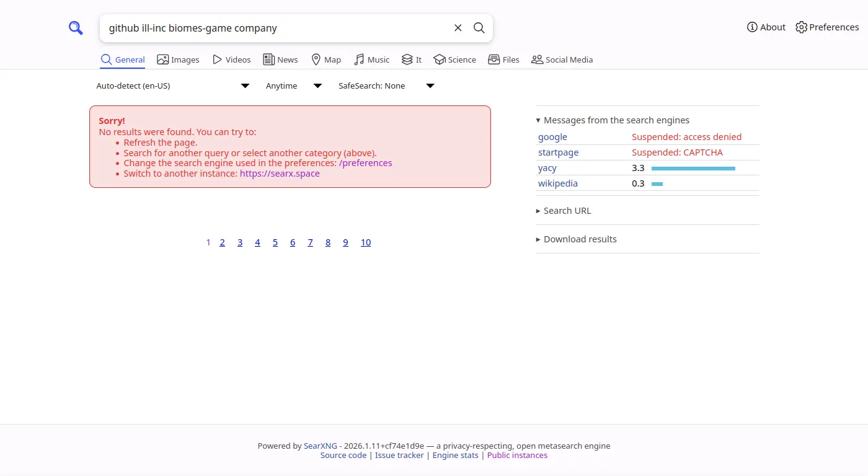Screen dimensions: 868x476
Task: Click the Social Media people icon
Action: pos(537,59)
